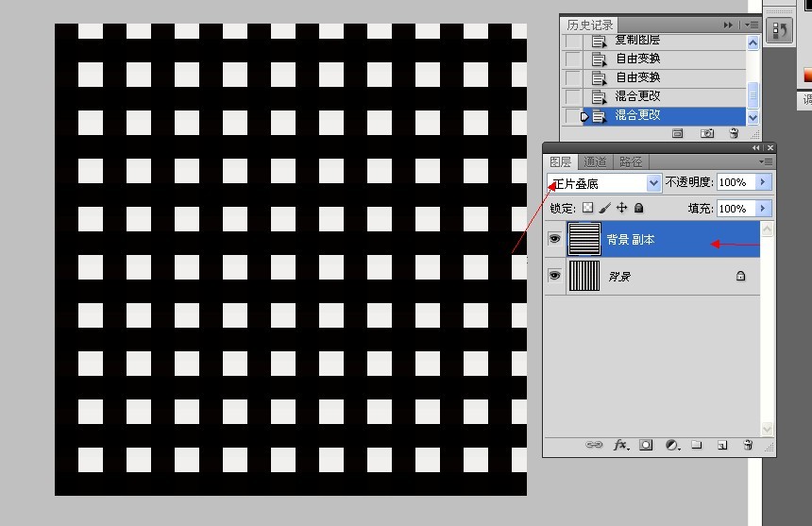The image size is (812, 526).
Task: Click Lock all padlock icon beside 锁定
Action: tap(638, 208)
